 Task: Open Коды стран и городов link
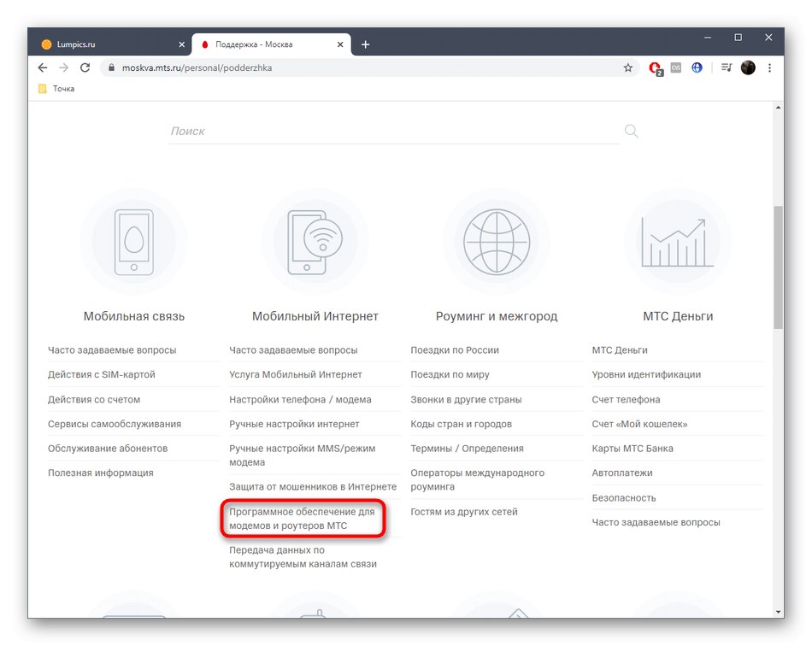461,424
